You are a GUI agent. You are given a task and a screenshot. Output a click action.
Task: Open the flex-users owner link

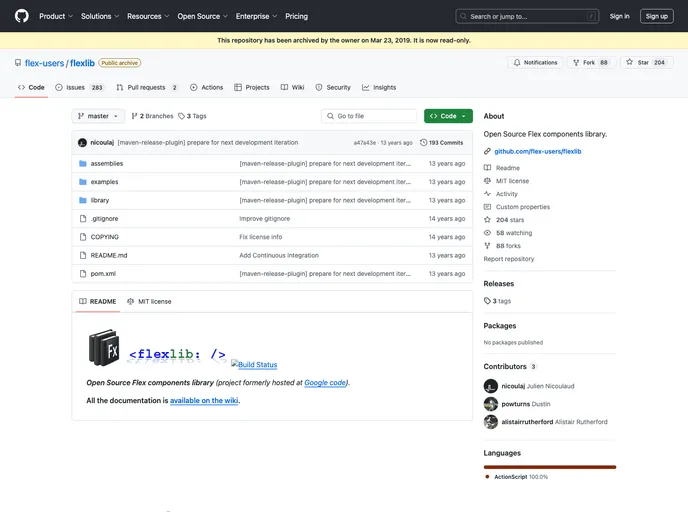coord(44,63)
